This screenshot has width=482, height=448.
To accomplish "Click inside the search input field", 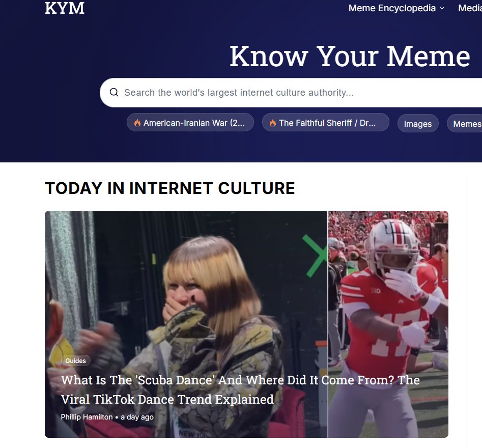I will (x=254, y=92).
